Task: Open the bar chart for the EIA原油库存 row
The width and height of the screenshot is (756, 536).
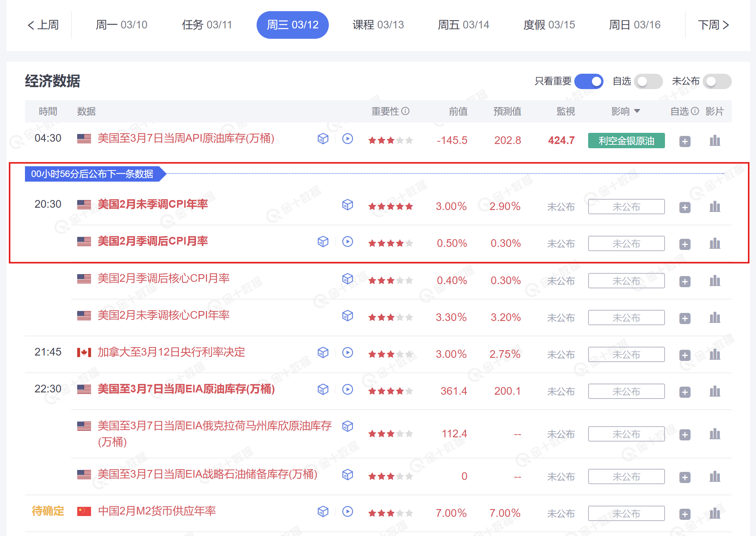Action: click(x=715, y=392)
